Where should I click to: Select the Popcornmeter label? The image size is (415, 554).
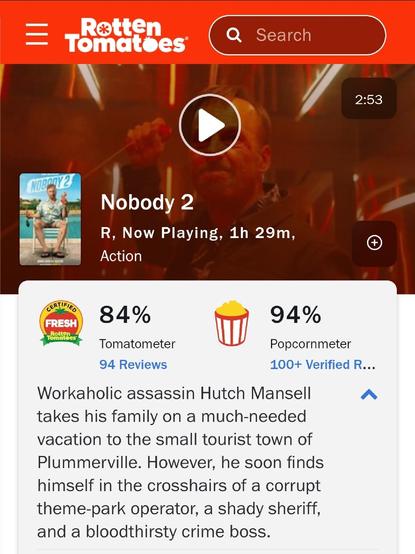[x=310, y=344]
